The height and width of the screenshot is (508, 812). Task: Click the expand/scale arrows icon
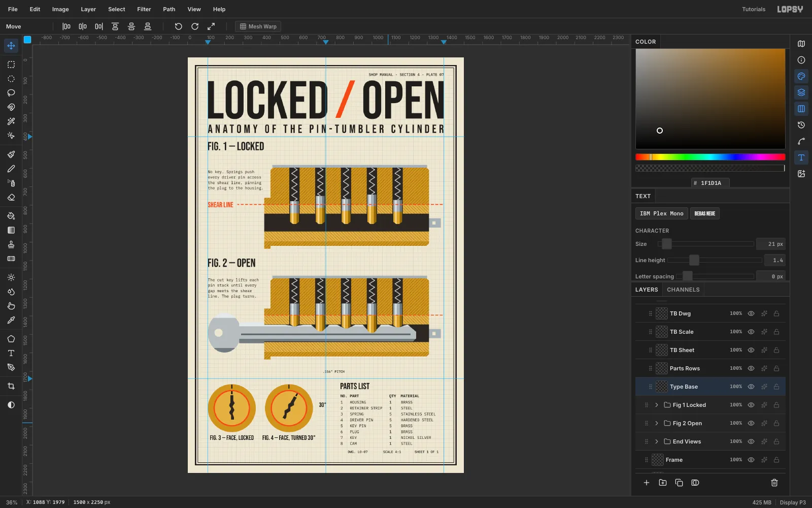click(x=211, y=26)
